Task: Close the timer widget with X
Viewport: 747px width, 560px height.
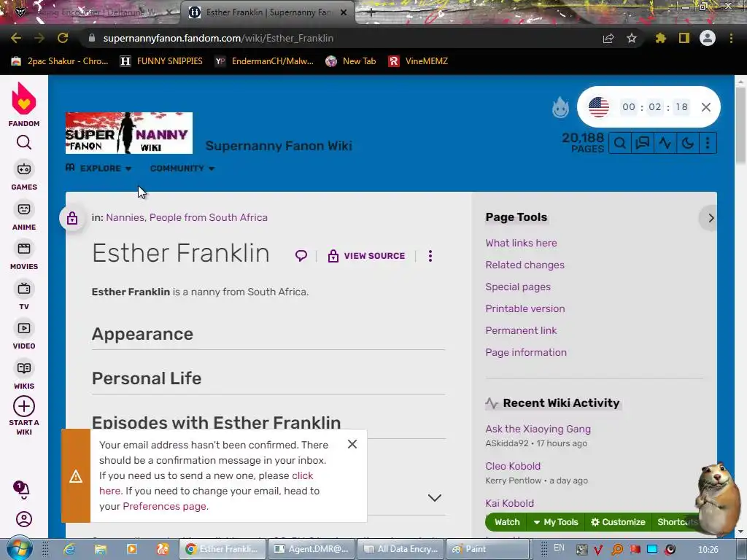Action: (706, 107)
